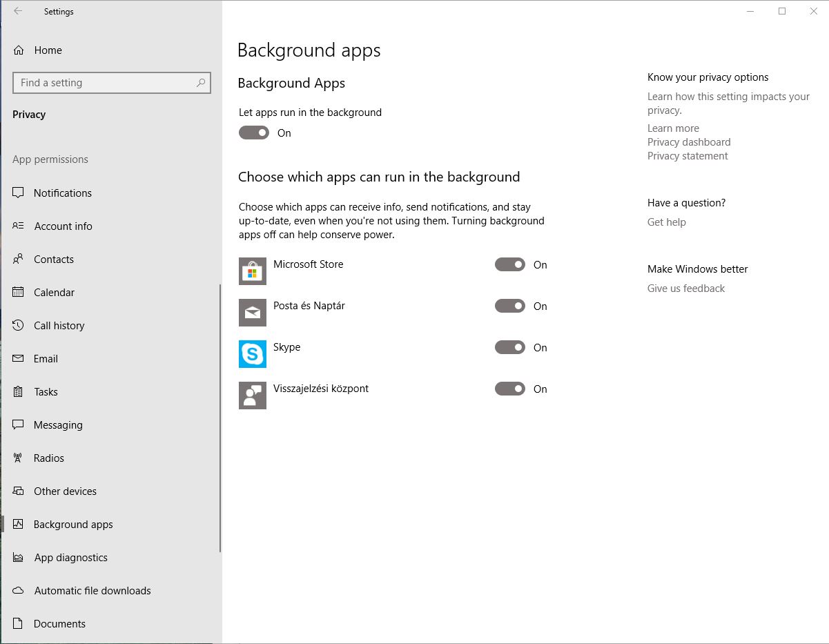Switch off Skype background toggle
The width and height of the screenshot is (829, 644).
coord(510,347)
